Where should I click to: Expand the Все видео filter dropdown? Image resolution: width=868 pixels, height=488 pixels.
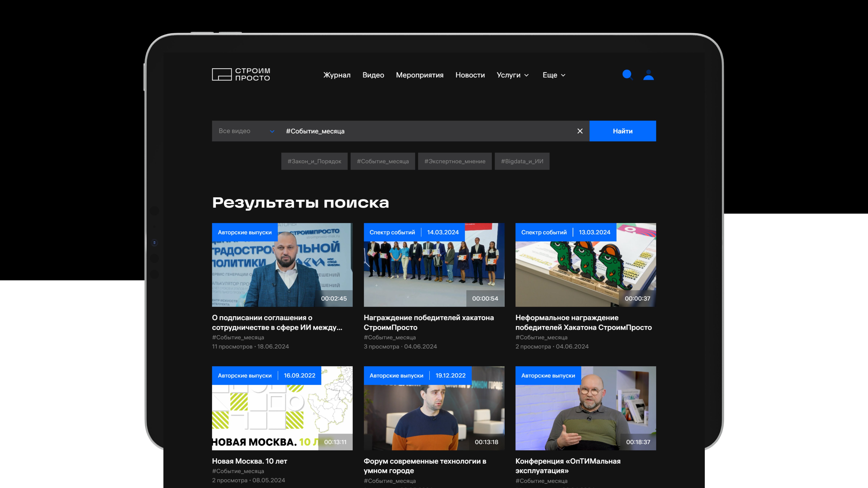pos(246,131)
